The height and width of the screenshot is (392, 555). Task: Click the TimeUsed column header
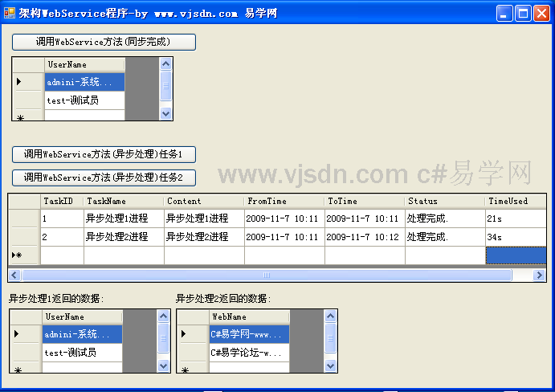point(515,201)
